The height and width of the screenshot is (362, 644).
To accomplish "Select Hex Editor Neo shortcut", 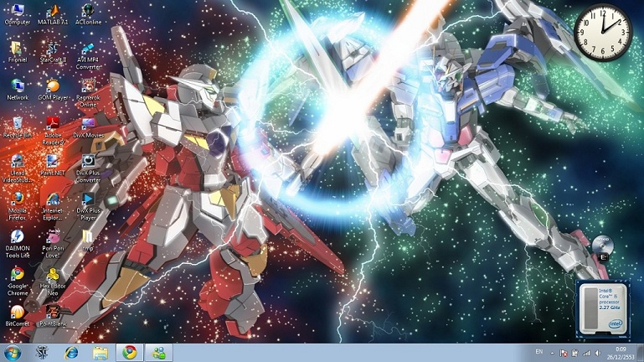I will coord(53,282).
